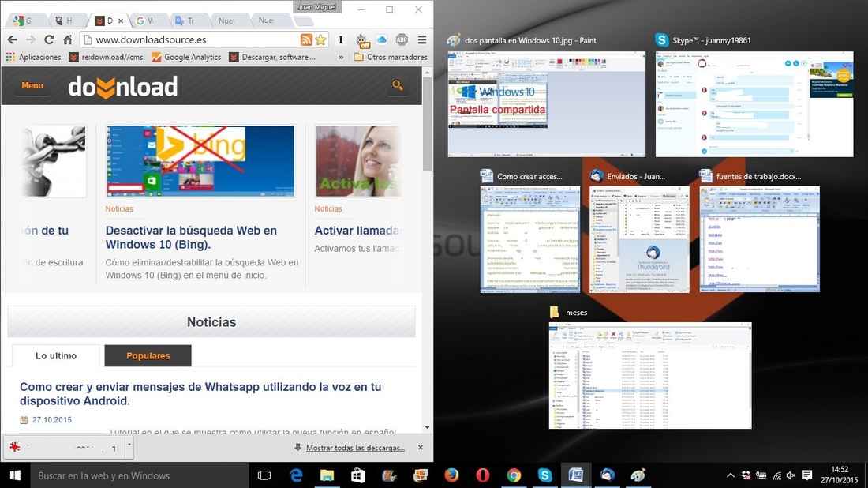Open 'Desactivar la búsqueda Web en Windows 10' headline
This screenshot has height=488, width=868.
(x=191, y=237)
